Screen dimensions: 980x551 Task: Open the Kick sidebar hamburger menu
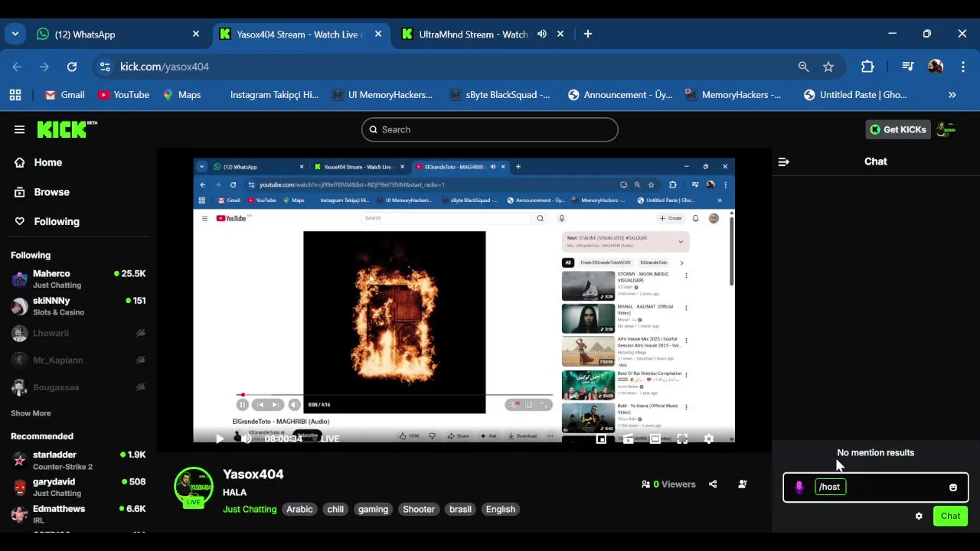tap(19, 129)
